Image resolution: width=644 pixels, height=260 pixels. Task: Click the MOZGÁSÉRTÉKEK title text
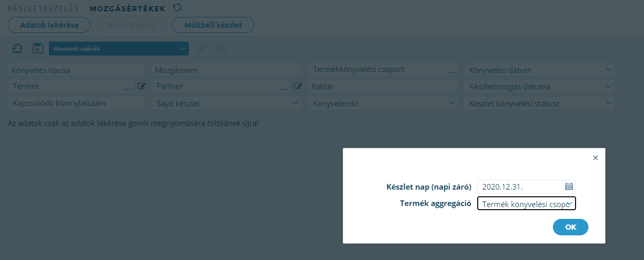(x=128, y=8)
